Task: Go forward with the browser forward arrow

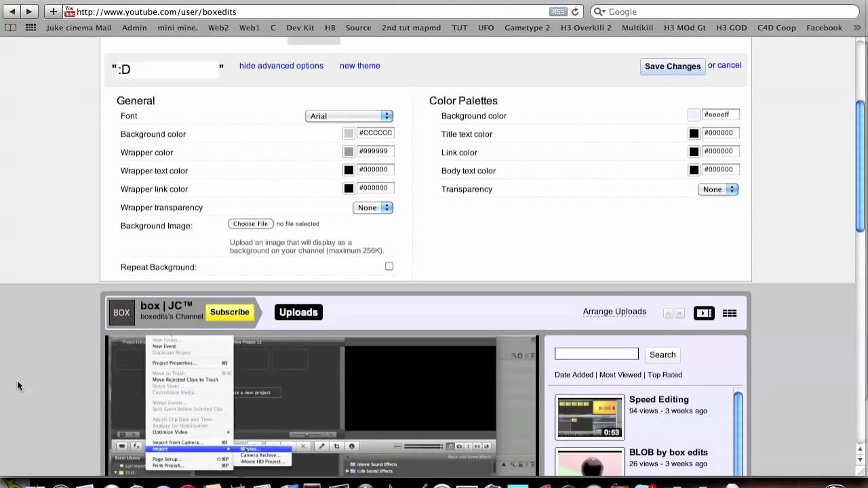Action: [x=29, y=12]
